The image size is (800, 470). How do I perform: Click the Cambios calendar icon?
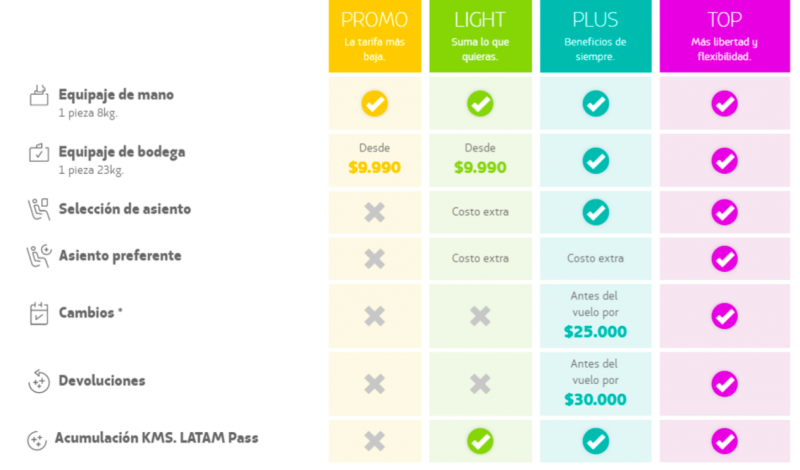click(39, 313)
